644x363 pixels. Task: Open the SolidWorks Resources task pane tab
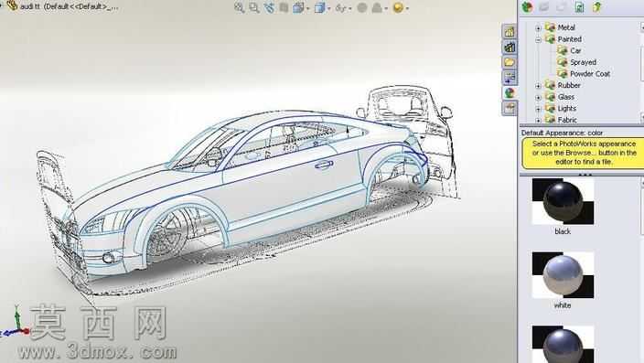510,32
